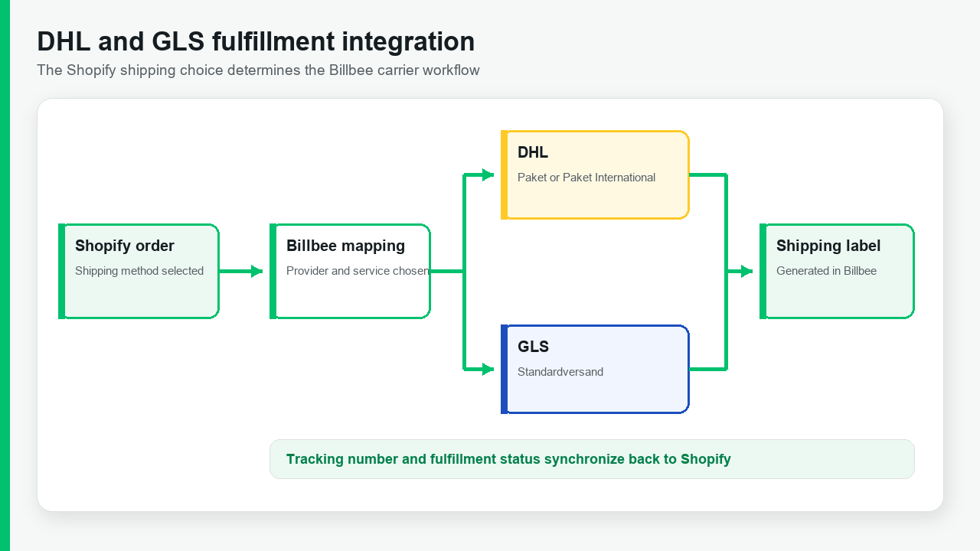Select the "Shopify order" heading
The image size is (980, 551).
(125, 246)
